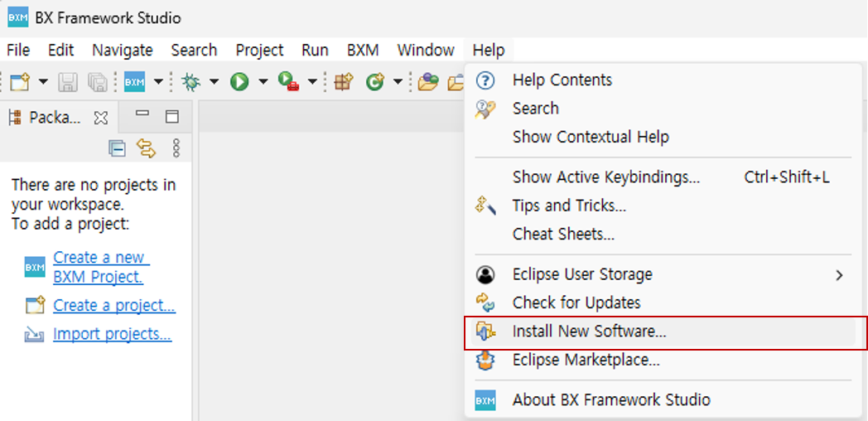Click the Check for Updates icon
The image size is (868, 421).
[485, 303]
